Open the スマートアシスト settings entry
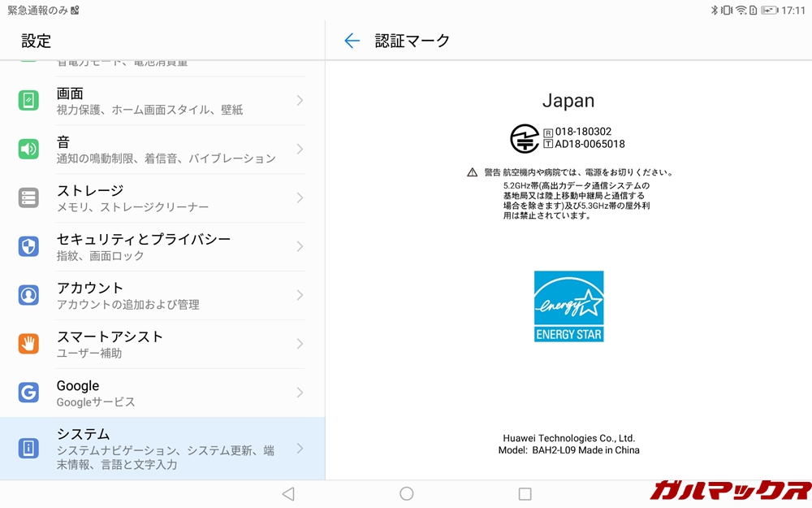This screenshot has width=812, height=508. pyautogui.click(x=162, y=344)
